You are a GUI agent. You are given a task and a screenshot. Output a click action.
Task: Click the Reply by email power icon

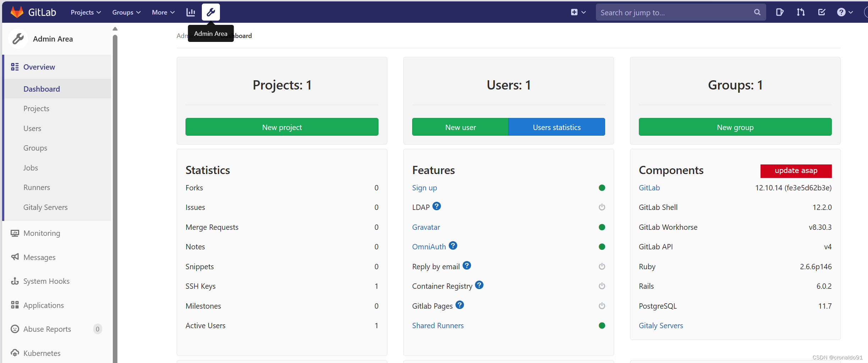click(x=602, y=266)
